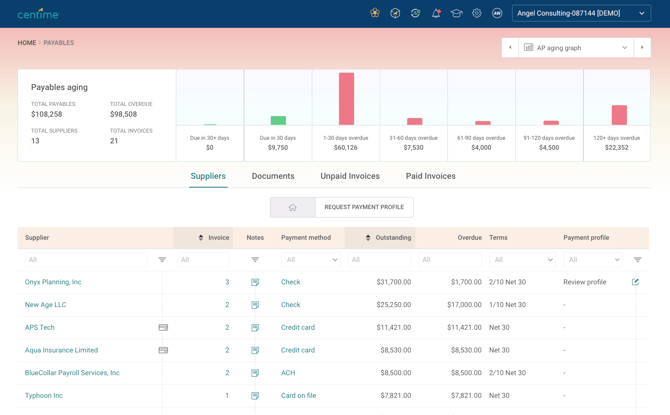
Task: Open the Payment profile filter dropdown
Action: click(593, 259)
